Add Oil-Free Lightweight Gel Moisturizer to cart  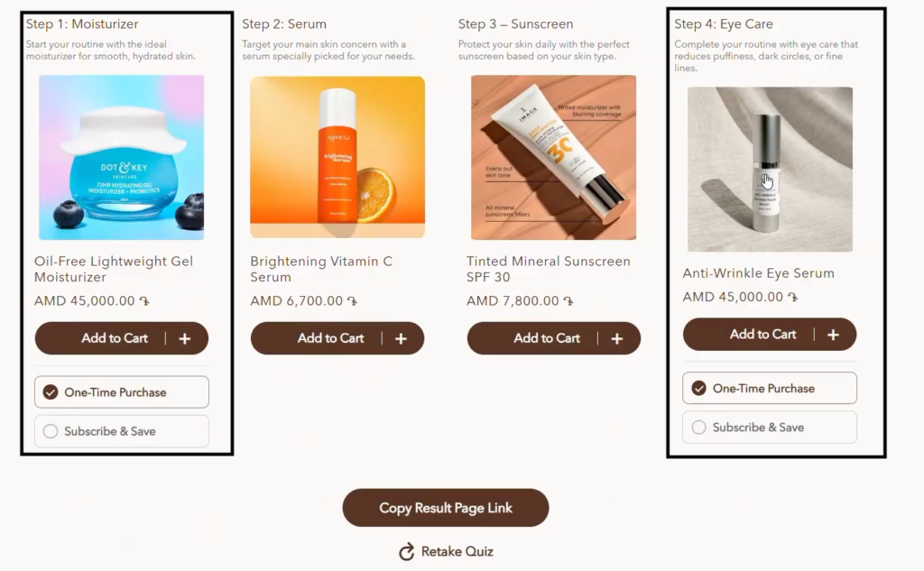coord(114,338)
